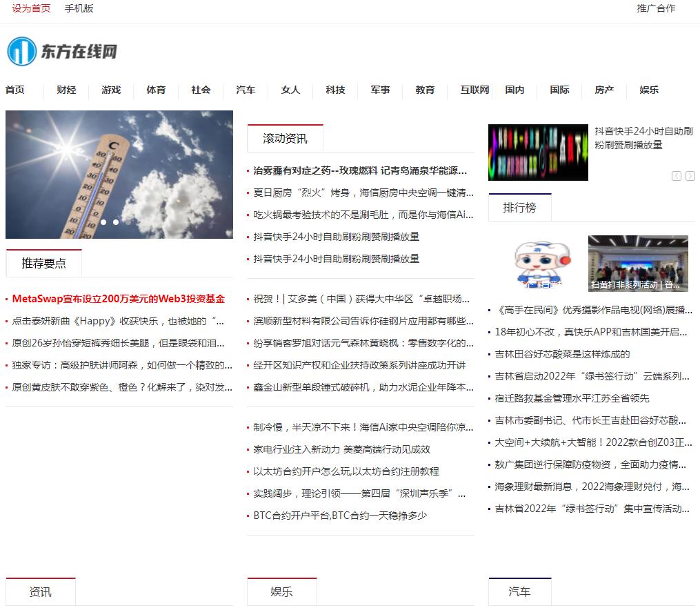Open the 扫黄打非系列活动 photo thumbnail
The width and height of the screenshot is (700, 608).
pyautogui.click(x=638, y=263)
